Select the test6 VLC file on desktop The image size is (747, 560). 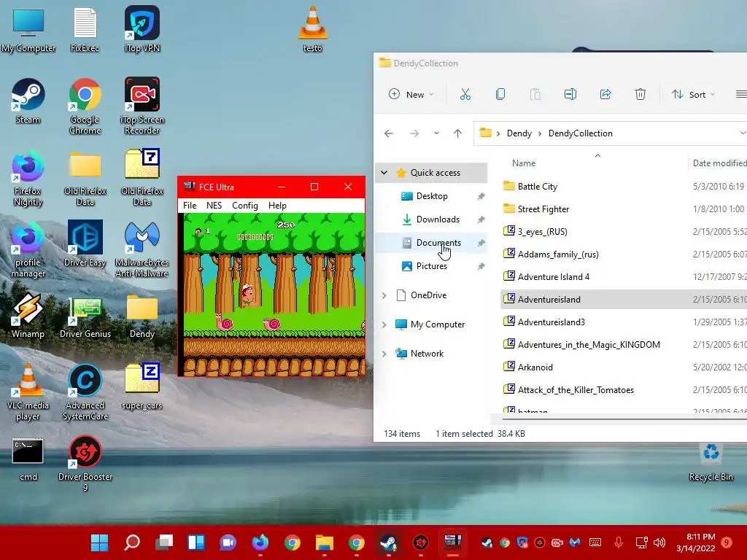pos(312,29)
